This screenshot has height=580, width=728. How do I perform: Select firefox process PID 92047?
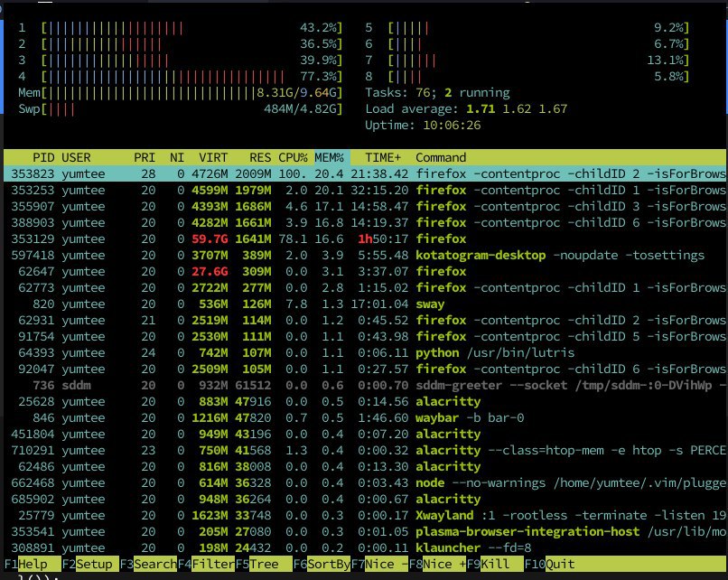(366, 369)
